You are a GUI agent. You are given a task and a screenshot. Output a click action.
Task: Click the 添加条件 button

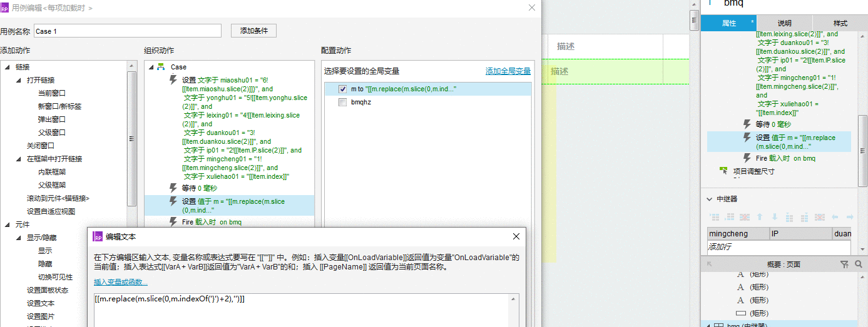pos(253,31)
